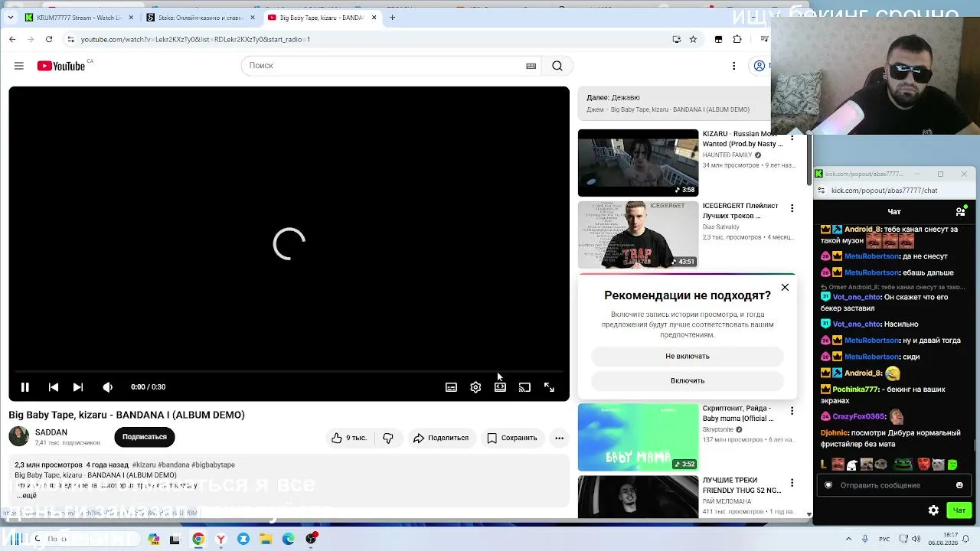This screenshot has width=980, height=551.
Task: Go to the YouTube home logo
Action: pyautogui.click(x=61, y=66)
